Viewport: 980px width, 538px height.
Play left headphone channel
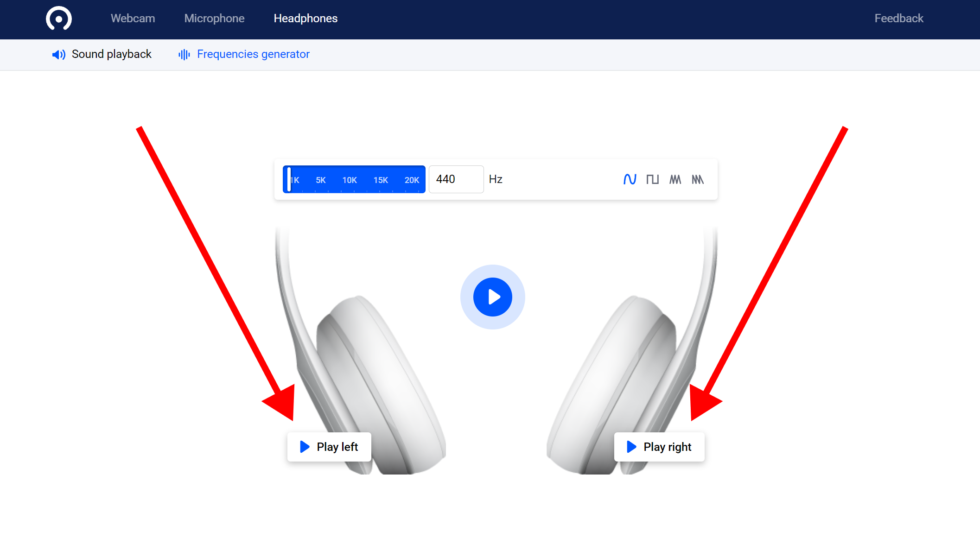(329, 447)
